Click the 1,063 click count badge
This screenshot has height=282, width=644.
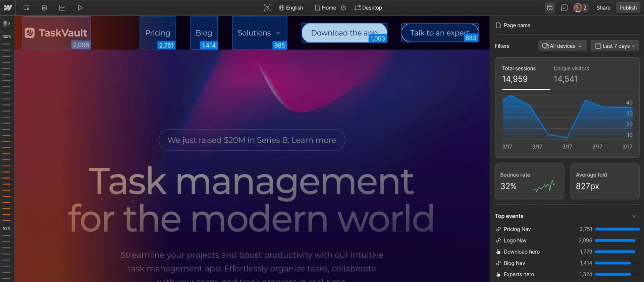coord(378,38)
